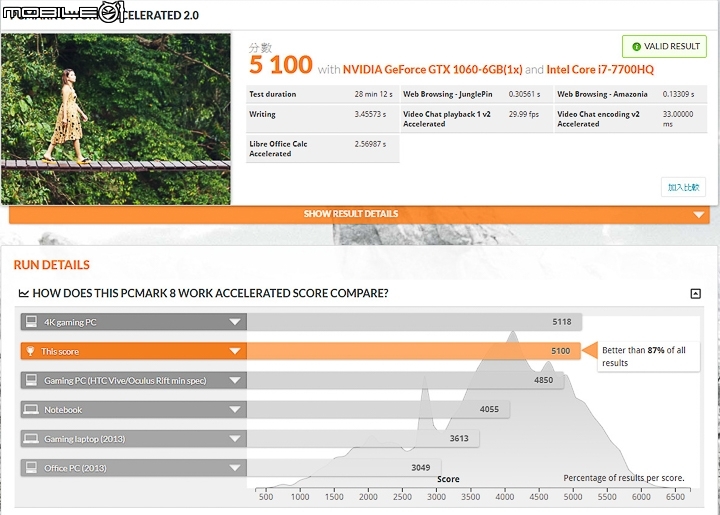Click the chart icon beside HOW DOES THIS heading
The image size is (720, 515).
23,293
